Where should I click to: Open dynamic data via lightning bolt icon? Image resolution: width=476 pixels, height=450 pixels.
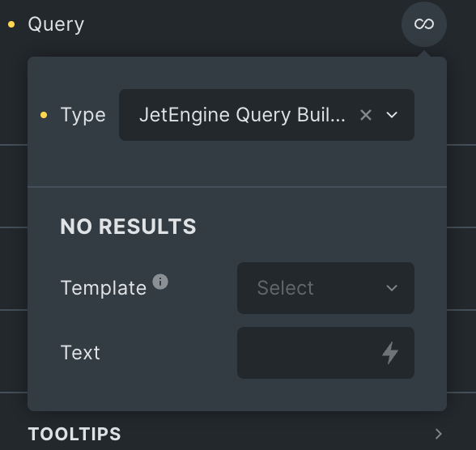pyautogui.click(x=390, y=353)
